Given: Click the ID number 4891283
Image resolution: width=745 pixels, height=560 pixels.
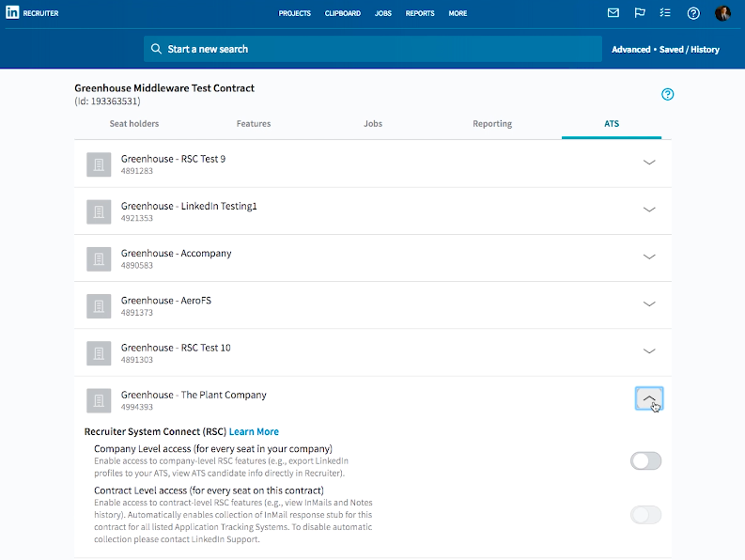Looking at the screenshot, I should coord(137,171).
